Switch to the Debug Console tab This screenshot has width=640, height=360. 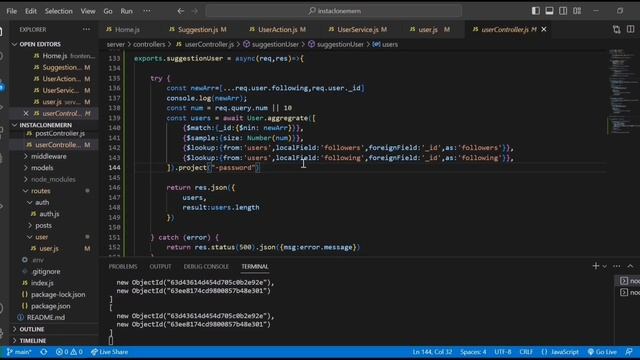coord(206,267)
